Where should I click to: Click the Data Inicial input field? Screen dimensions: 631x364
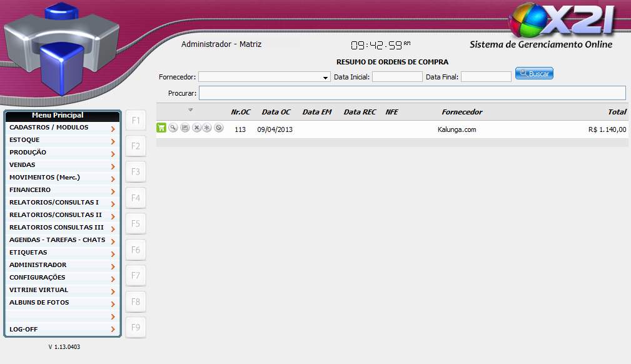point(397,77)
